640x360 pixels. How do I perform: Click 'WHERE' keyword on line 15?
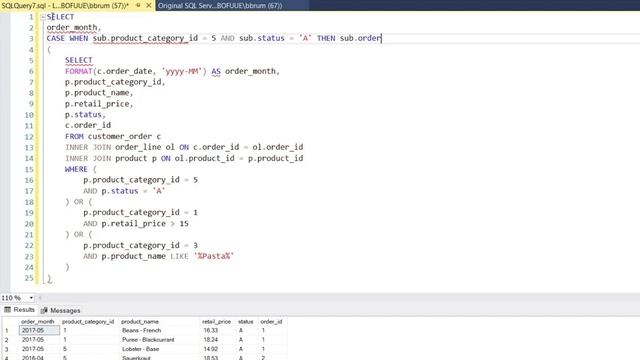point(76,169)
